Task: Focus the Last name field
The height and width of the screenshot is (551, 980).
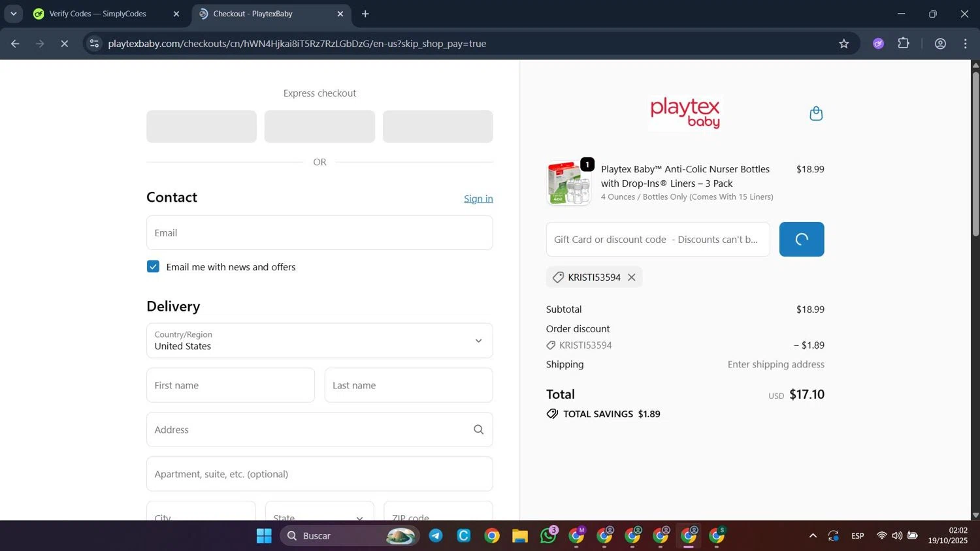Action: click(408, 385)
